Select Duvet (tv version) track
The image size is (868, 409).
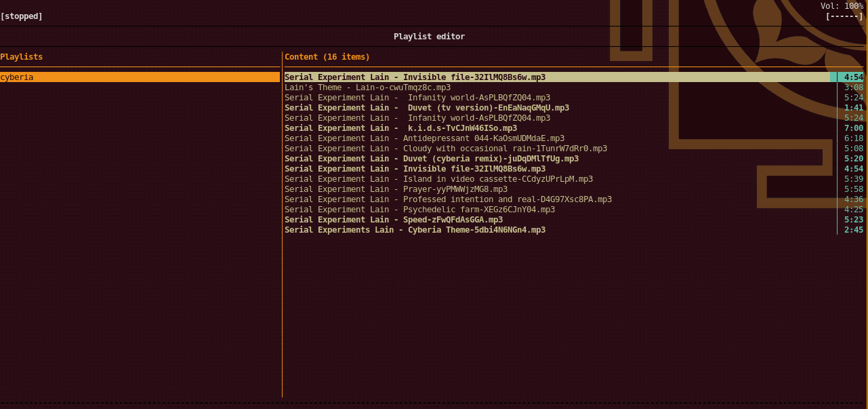point(574,108)
